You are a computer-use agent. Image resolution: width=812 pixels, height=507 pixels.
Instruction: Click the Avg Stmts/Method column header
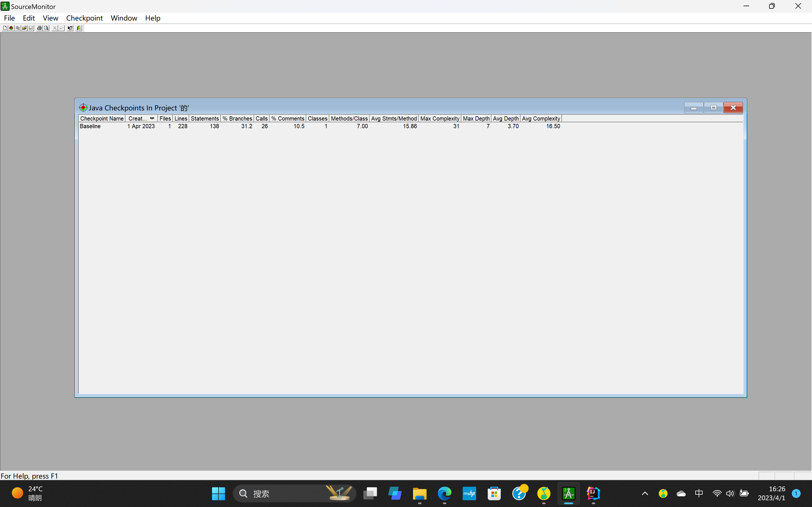[x=394, y=118]
